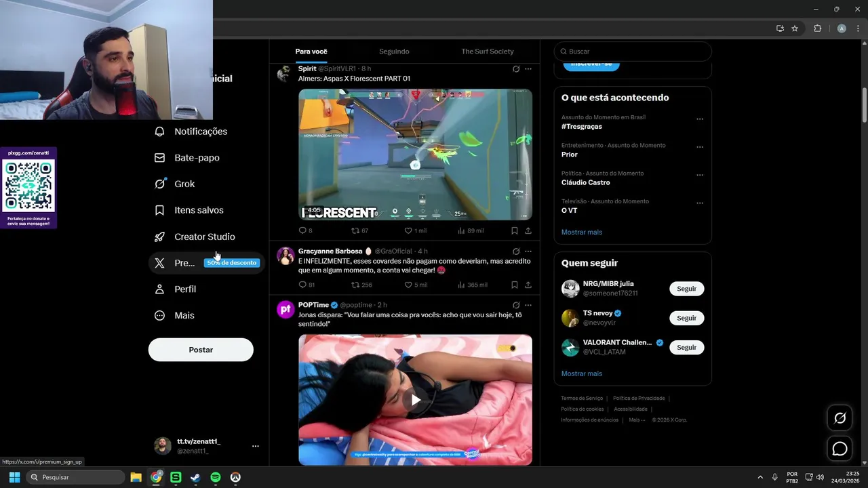Like the Spirit post with 1 mil
The width and height of the screenshot is (868, 488).
(x=416, y=230)
